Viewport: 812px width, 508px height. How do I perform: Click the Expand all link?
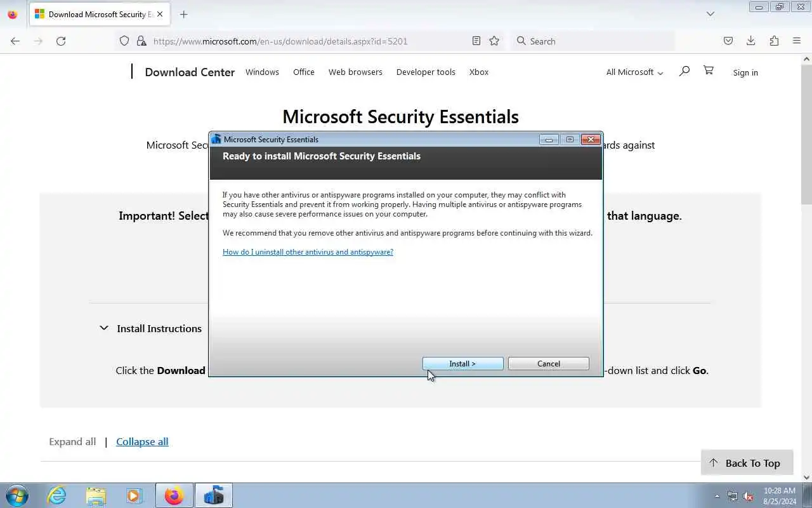[72, 441]
